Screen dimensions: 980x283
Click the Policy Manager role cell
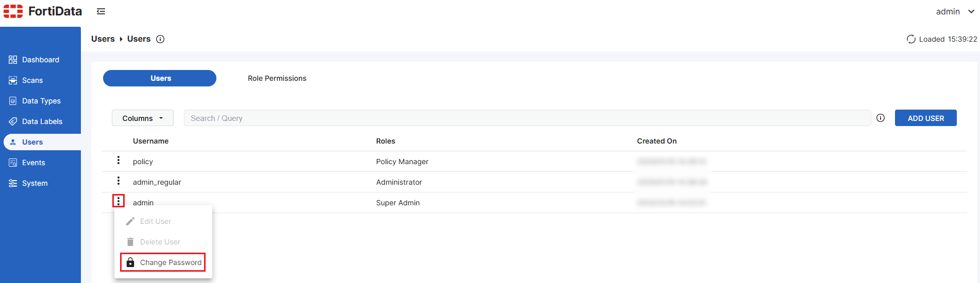coord(402,162)
